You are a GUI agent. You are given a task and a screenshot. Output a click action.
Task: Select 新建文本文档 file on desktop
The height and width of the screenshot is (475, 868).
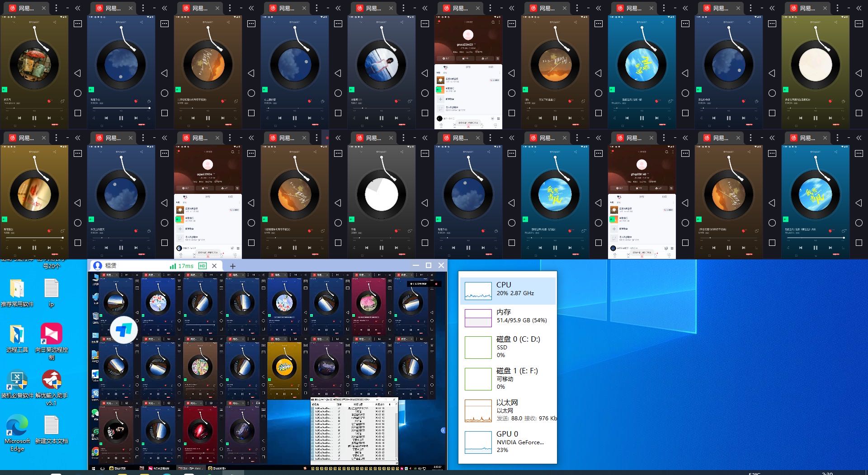52,429
